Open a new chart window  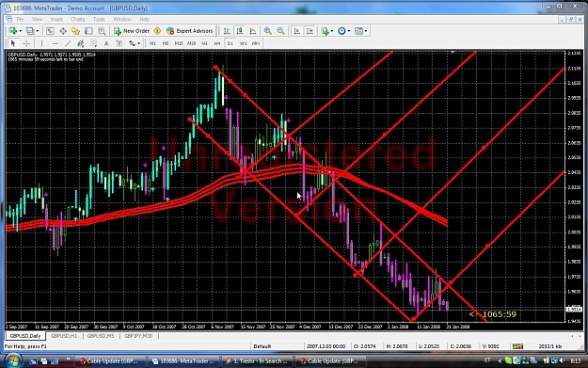pos(13,31)
